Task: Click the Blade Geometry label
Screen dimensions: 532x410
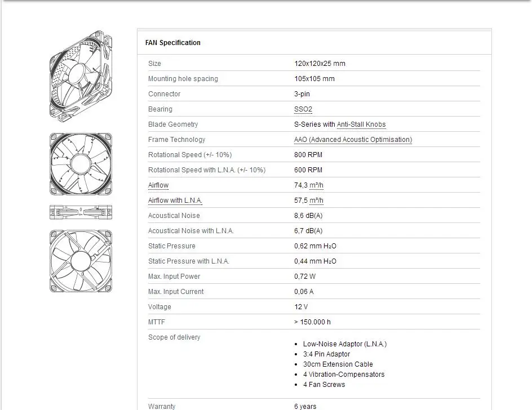Action: [x=172, y=124]
